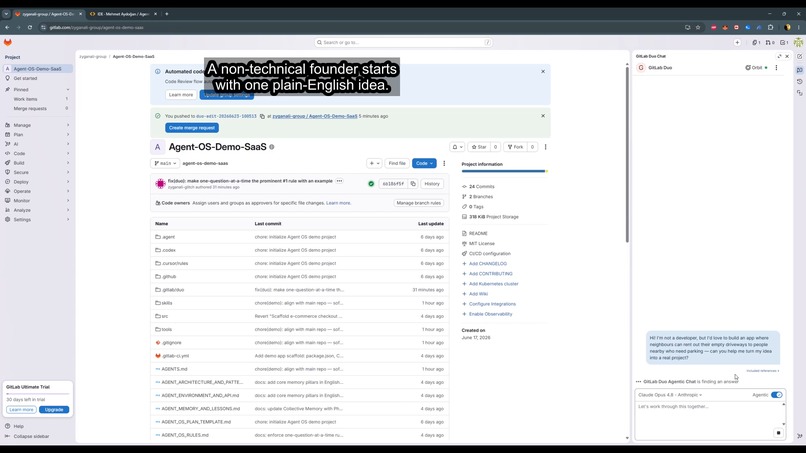Select the active Duo chat icon in side rail
This screenshot has height=453, width=806.
pos(800,70)
